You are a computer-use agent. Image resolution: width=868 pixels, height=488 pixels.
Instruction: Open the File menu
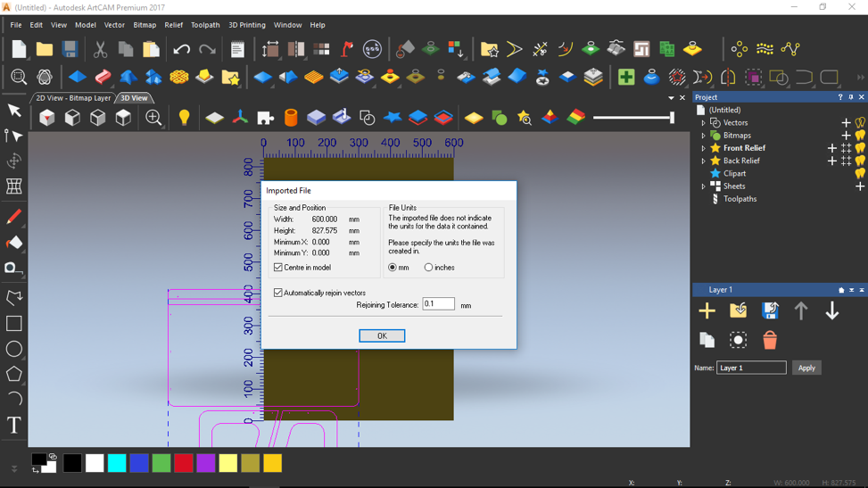coord(16,25)
